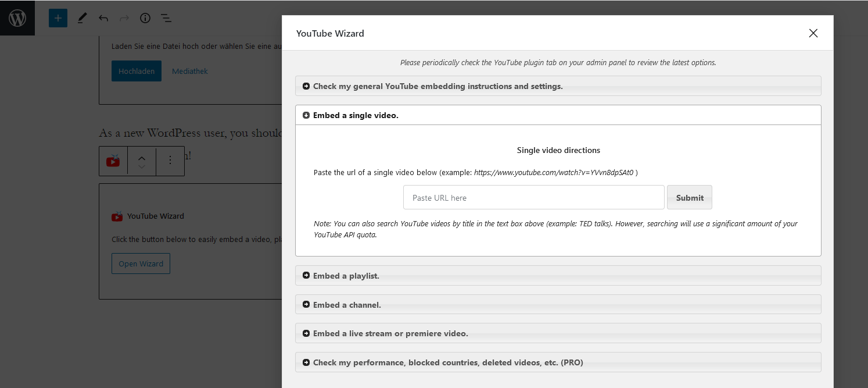
Task: Click the Hochladen upload button
Action: point(137,71)
